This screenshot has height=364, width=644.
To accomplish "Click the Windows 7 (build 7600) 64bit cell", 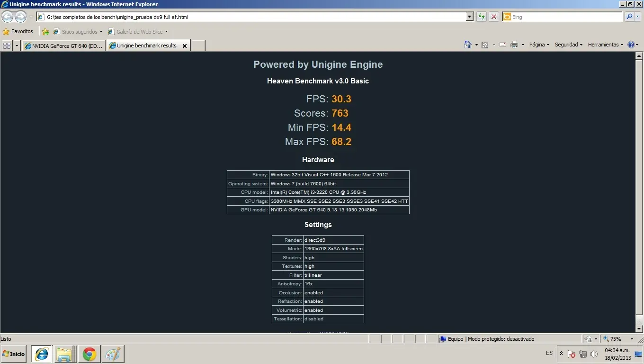I will pos(339,184).
